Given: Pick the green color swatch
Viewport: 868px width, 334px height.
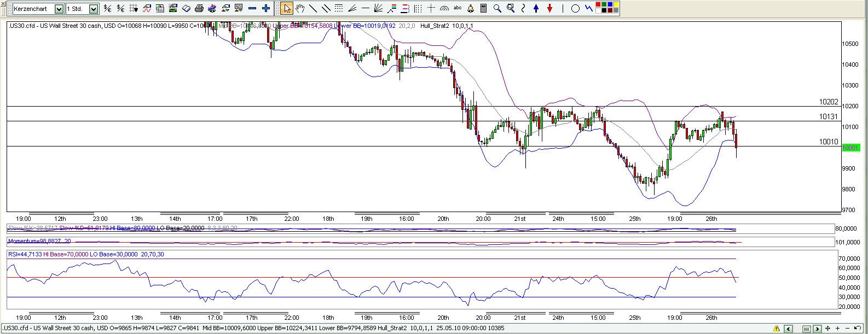Looking at the screenshot, I should pyautogui.click(x=604, y=4).
